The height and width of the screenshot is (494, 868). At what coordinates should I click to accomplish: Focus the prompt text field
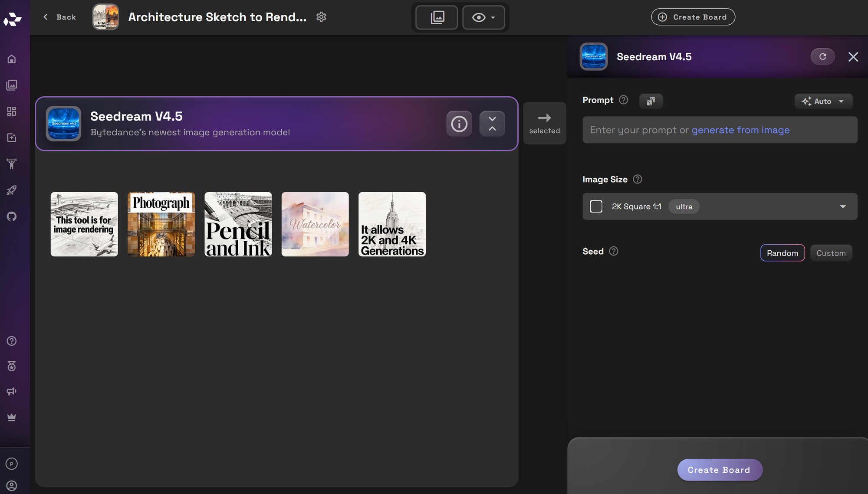[x=720, y=130]
